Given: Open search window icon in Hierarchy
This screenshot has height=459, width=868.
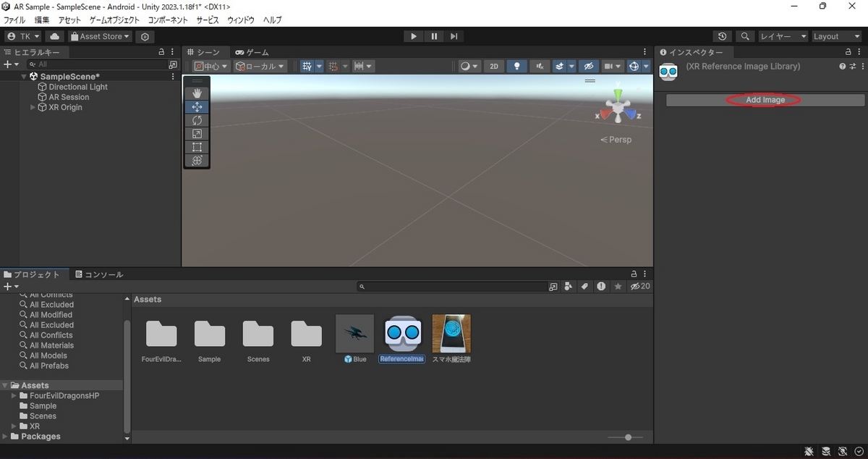Looking at the screenshot, I should coord(172,64).
